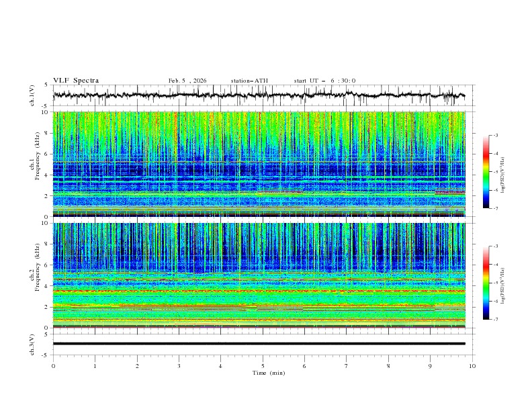Click the upper colorbar 'log(PSD)(V²/Hz)' label

503,175
